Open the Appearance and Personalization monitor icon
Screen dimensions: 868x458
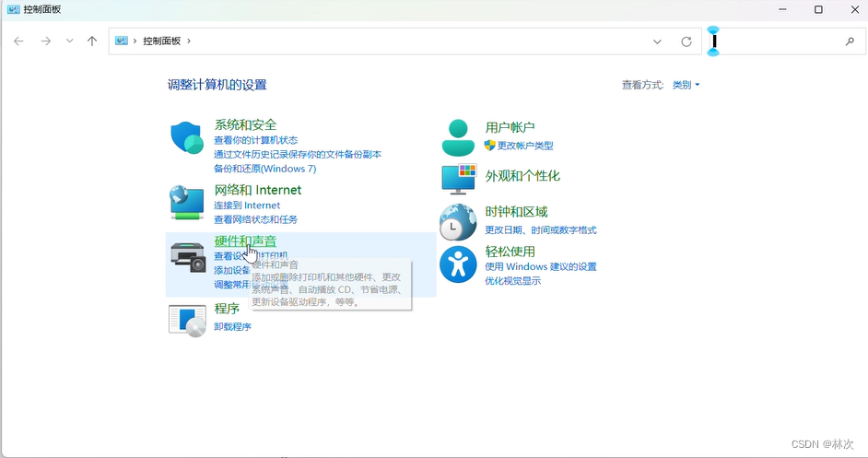click(459, 179)
